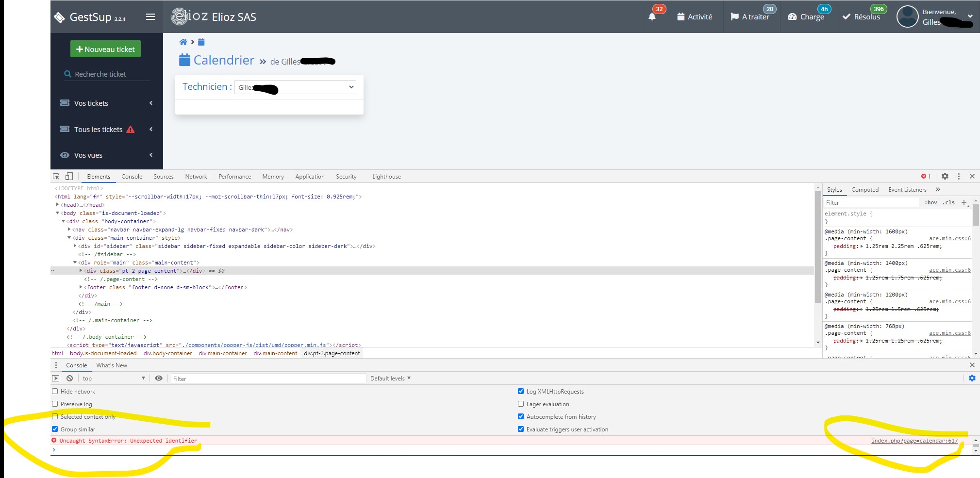Image resolution: width=980 pixels, height=478 pixels.
Task: Toggle the DevTools device toolbar icon
Action: [x=69, y=176]
